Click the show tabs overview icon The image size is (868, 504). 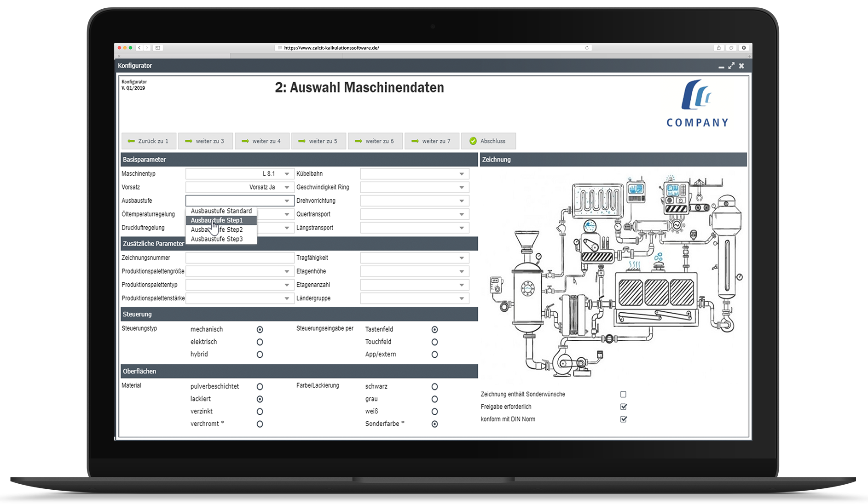[731, 48]
